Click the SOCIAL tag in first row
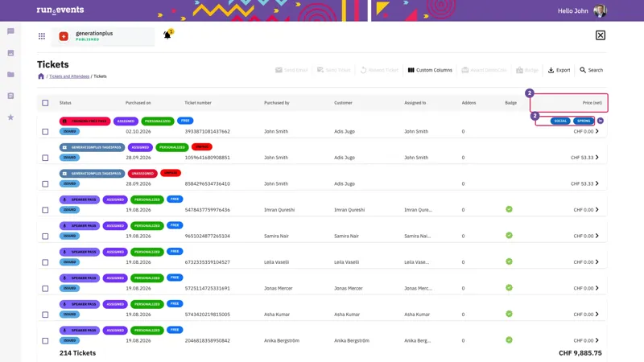 pos(560,121)
